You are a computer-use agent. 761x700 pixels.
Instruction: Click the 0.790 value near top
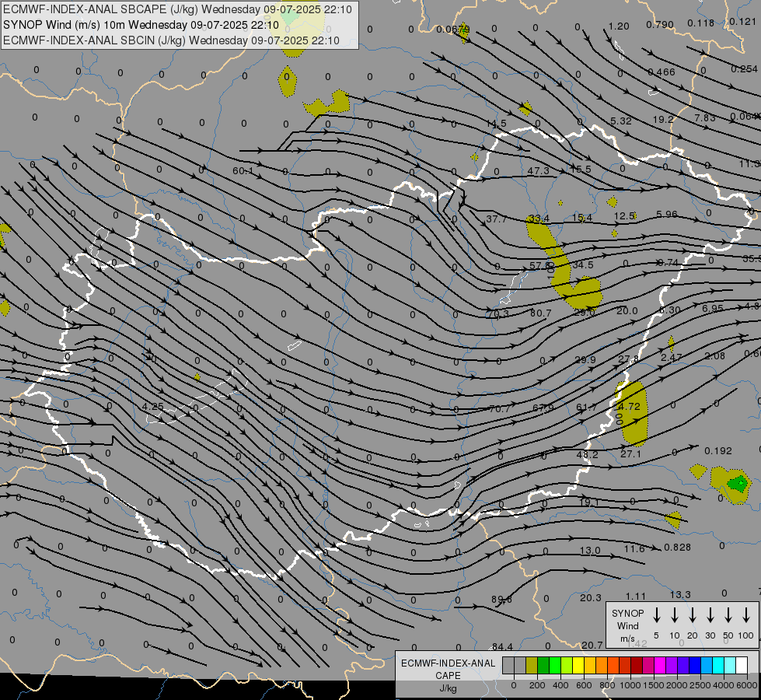click(660, 25)
